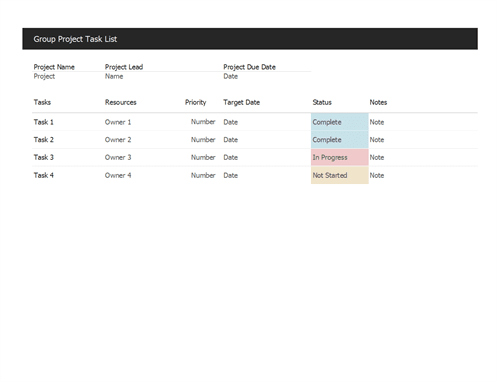Viewport: 498px width, 382px height.
Task: Select the Priority column header
Action: pyautogui.click(x=195, y=102)
